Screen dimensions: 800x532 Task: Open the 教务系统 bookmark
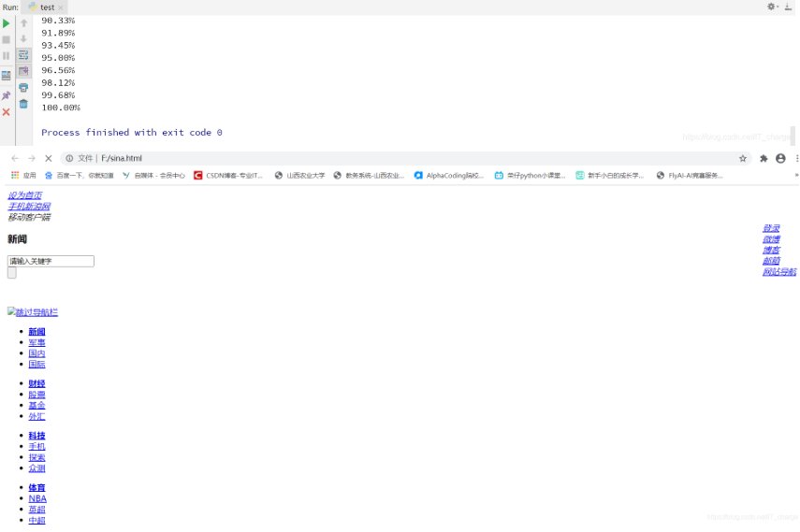click(369, 176)
